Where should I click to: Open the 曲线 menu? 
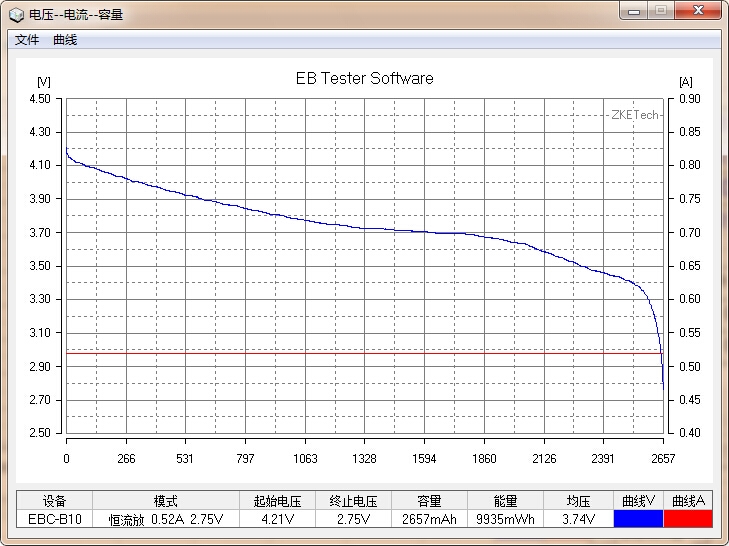click(65, 40)
